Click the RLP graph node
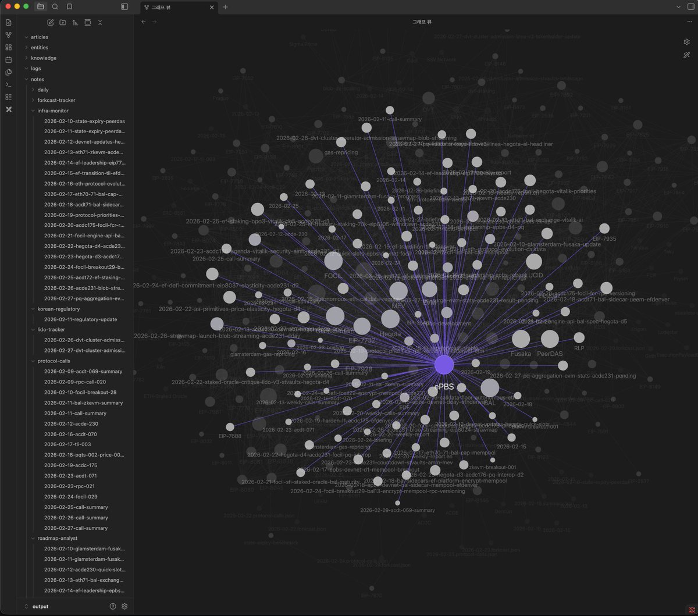This screenshot has height=616, width=698. pyautogui.click(x=579, y=338)
